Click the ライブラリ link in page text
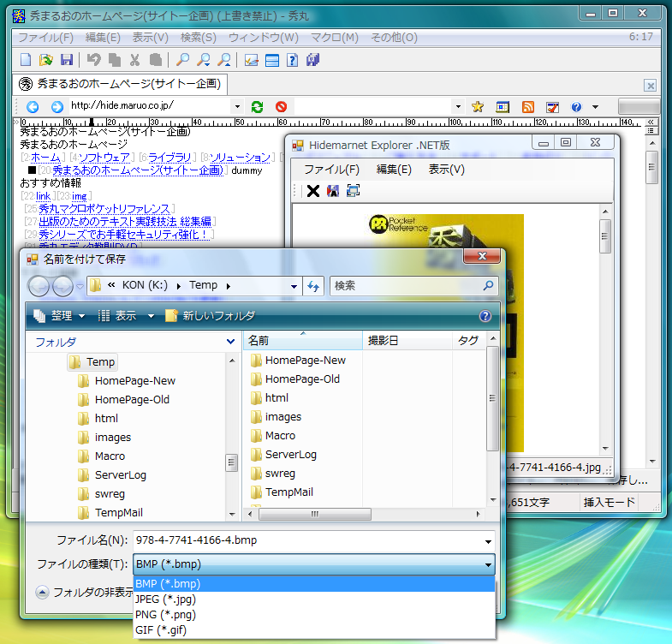Screen dimensions: 672x644 tap(169, 158)
